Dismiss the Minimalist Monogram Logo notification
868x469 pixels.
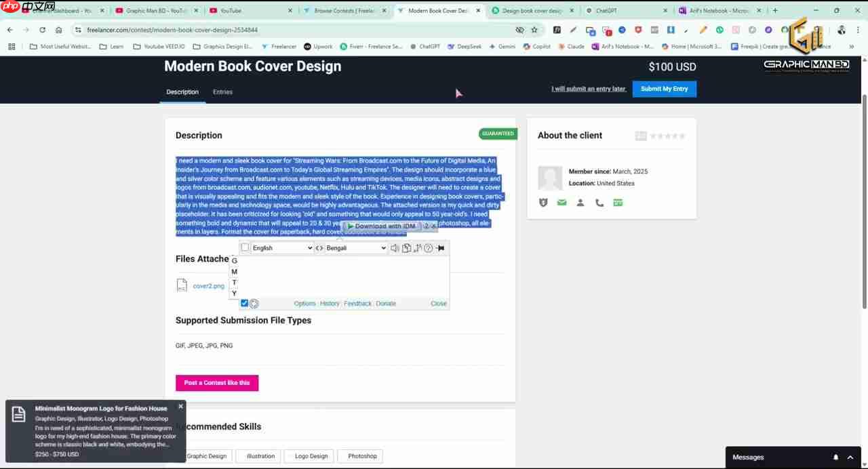(180, 407)
